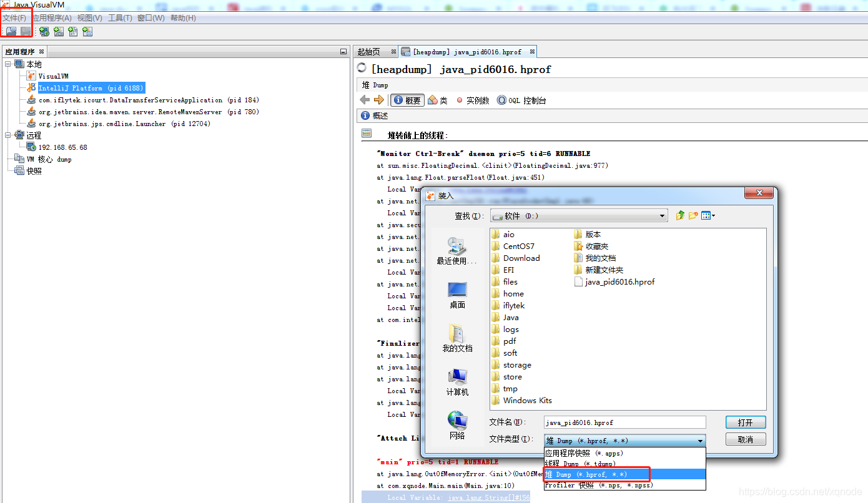The width and height of the screenshot is (868, 503).
Task: Switch to the 实例数 view
Action: point(473,100)
